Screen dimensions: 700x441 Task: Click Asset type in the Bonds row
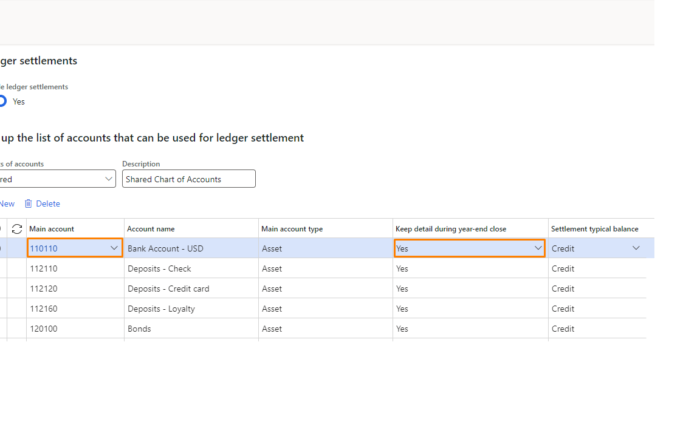272,329
